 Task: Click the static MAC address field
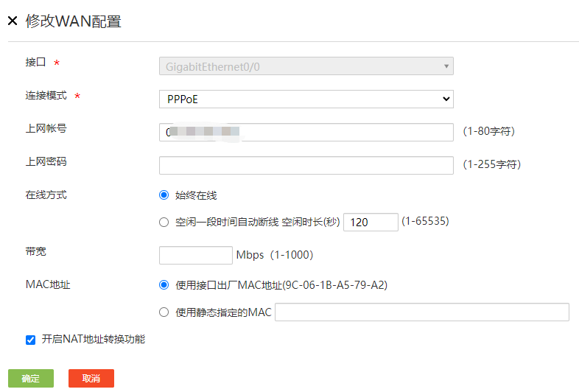tap(421, 312)
